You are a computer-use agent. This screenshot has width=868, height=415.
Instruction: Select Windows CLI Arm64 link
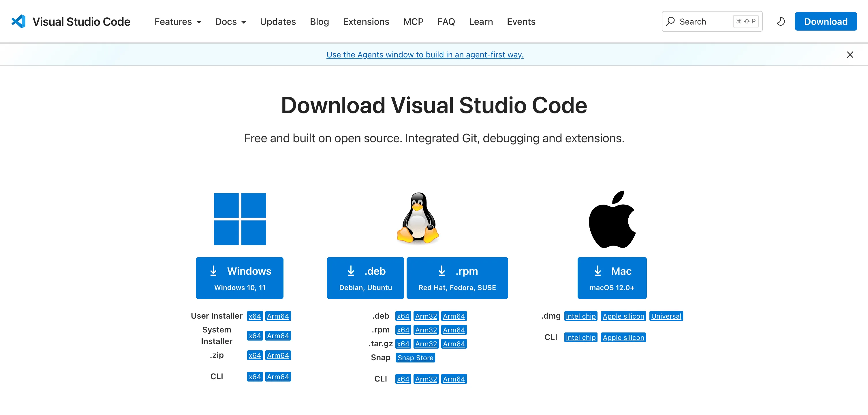tap(278, 377)
